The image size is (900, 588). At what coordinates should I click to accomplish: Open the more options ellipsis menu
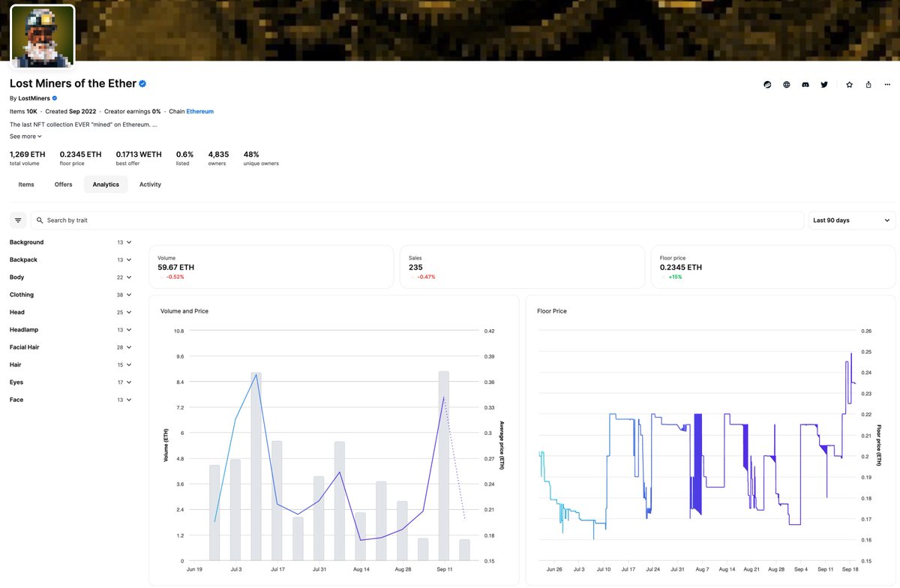[x=886, y=85]
